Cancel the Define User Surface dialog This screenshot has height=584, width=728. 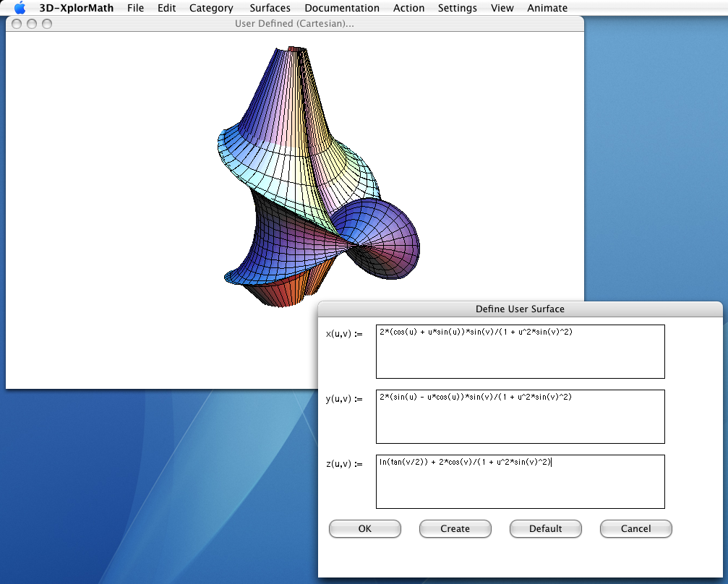click(636, 529)
